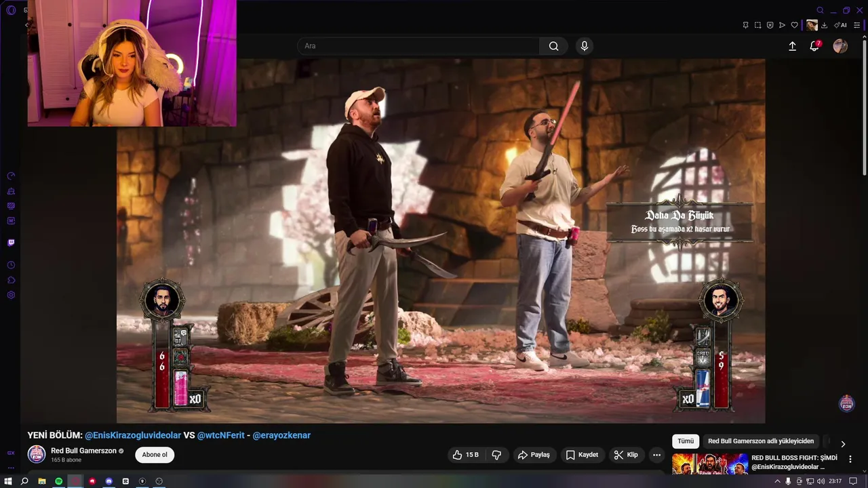The height and width of the screenshot is (488, 868).
Task: Subscribe with Abone ol button
Action: 155,455
